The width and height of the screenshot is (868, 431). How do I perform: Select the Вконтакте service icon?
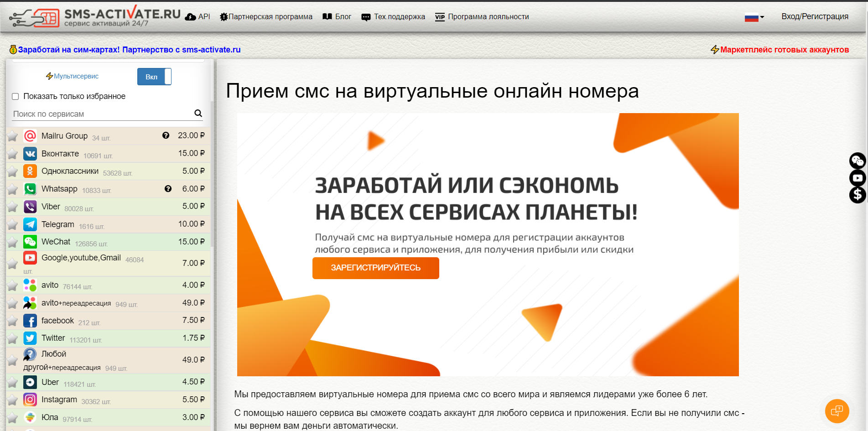pyautogui.click(x=30, y=154)
